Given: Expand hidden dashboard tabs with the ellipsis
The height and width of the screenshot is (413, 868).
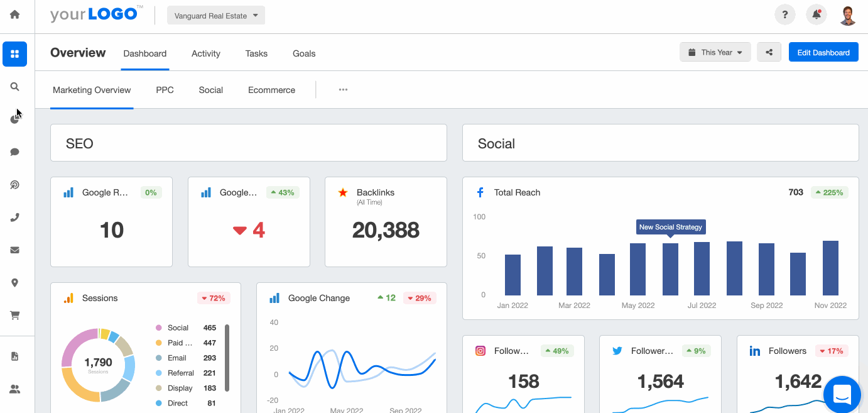Looking at the screenshot, I should [343, 89].
